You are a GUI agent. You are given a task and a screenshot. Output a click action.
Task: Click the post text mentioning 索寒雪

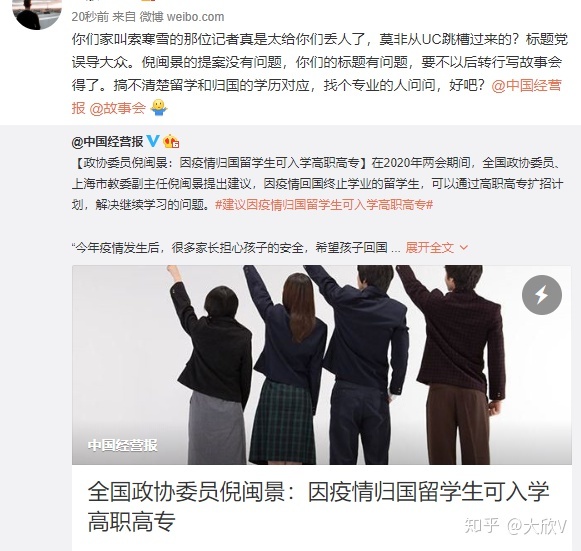click(x=320, y=62)
